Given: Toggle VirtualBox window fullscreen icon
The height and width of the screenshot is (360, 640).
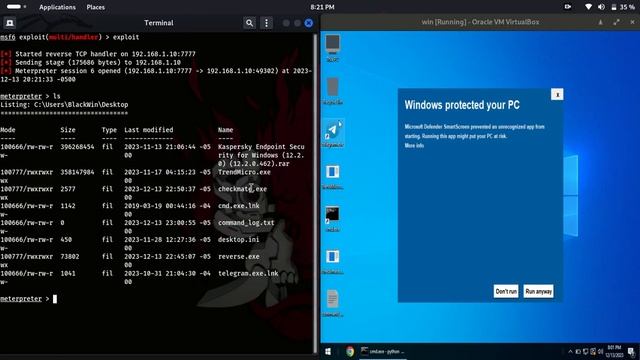Looking at the screenshot, I should tap(616, 22).
